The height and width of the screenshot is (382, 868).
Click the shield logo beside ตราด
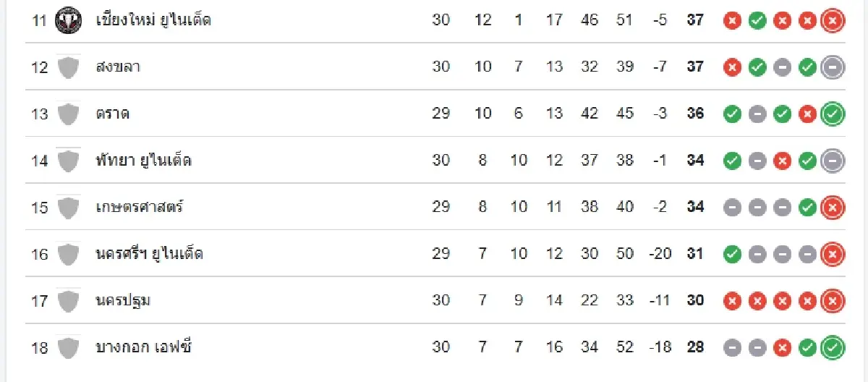coord(68,114)
